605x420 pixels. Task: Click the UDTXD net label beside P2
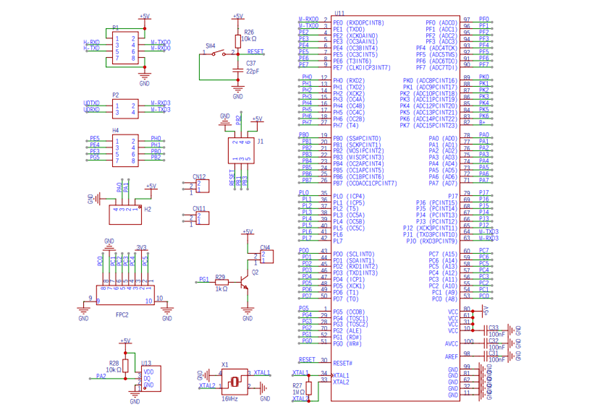[x=91, y=103]
